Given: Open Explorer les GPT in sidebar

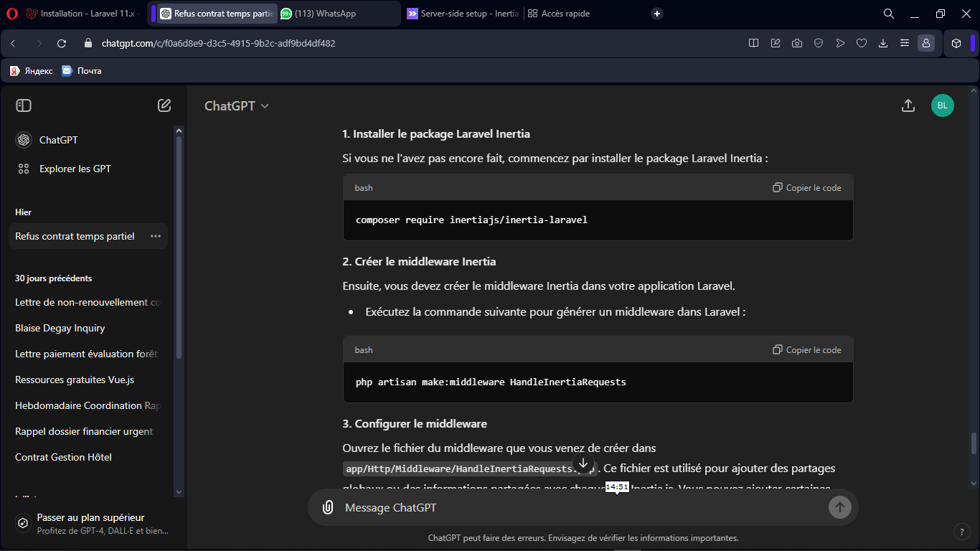Looking at the screenshot, I should tap(75, 169).
